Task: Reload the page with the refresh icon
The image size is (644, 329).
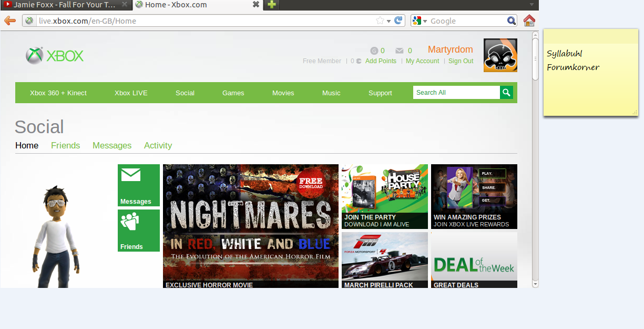Action: (x=398, y=21)
